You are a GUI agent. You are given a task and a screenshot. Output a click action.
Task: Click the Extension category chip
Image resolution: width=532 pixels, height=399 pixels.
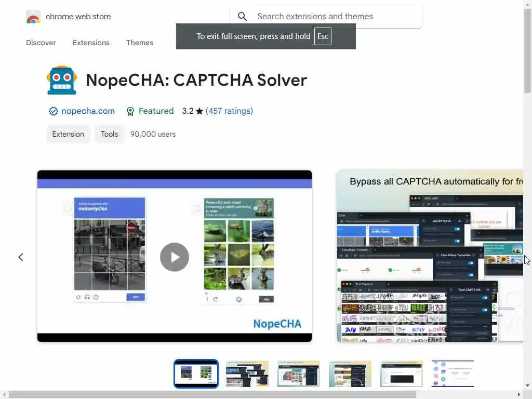click(x=68, y=134)
